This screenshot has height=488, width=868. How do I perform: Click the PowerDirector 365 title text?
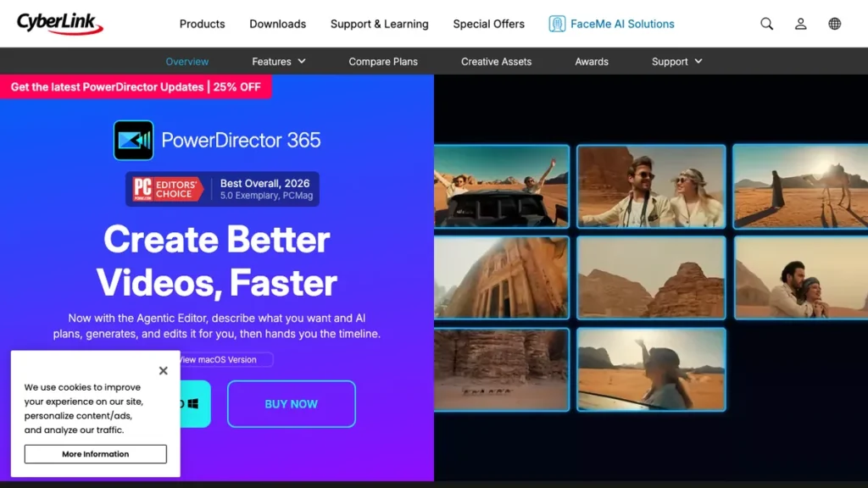coord(241,140)
